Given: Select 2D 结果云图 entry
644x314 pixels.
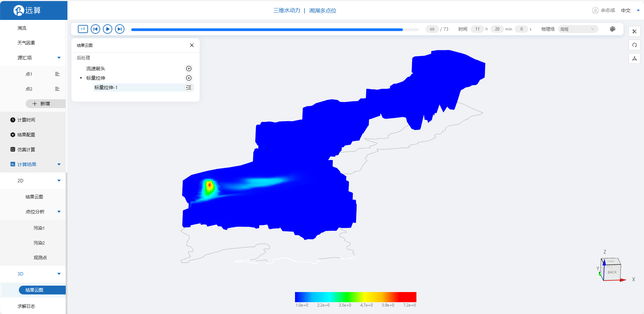Looking at the screenshot, I should (x=34, y=197).
